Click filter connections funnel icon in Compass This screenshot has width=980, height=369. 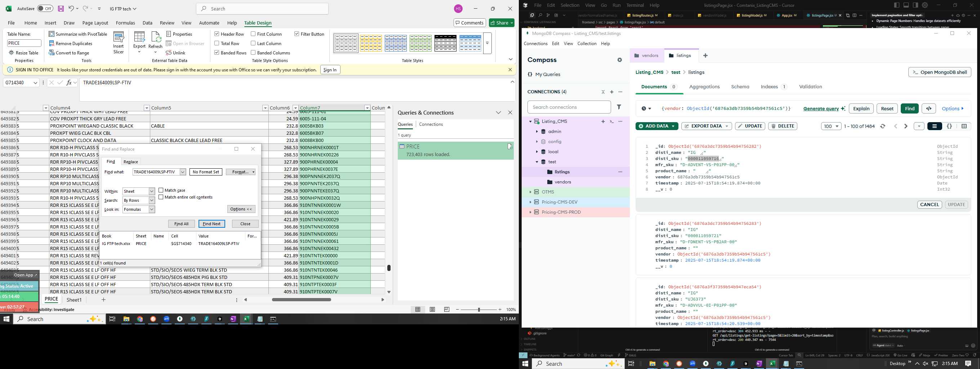(x=619, y=107)
